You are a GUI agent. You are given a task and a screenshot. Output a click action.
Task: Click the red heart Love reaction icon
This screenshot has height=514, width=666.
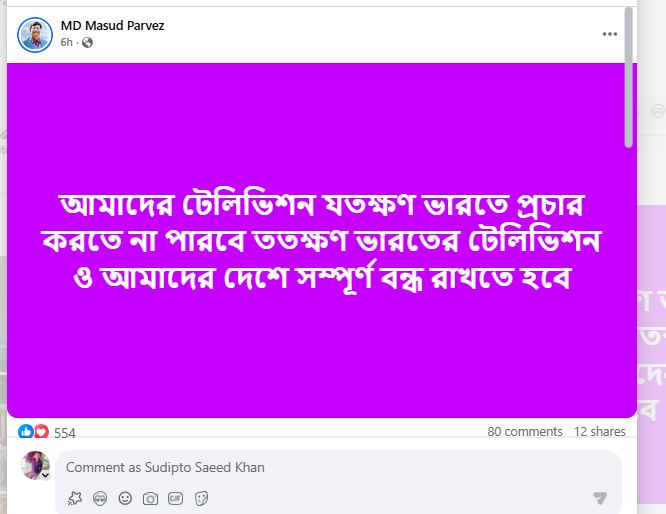[41, 431]
